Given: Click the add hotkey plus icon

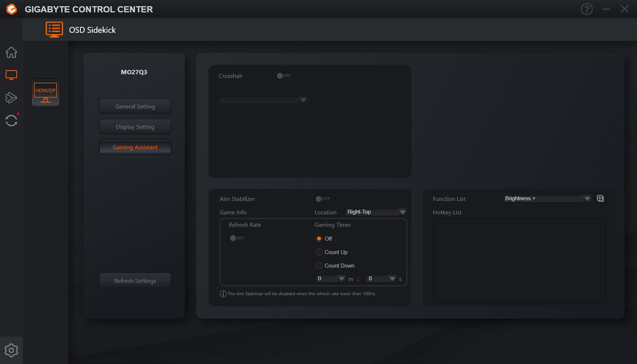Looking at the screenshot, I should tap(600, 198).
